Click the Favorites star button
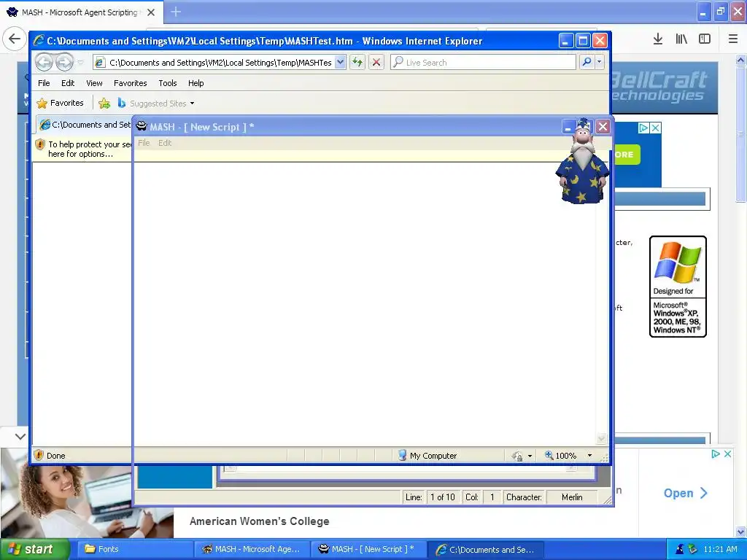The width and height of the screenshot is (747, 560). [x=60, y=103]
